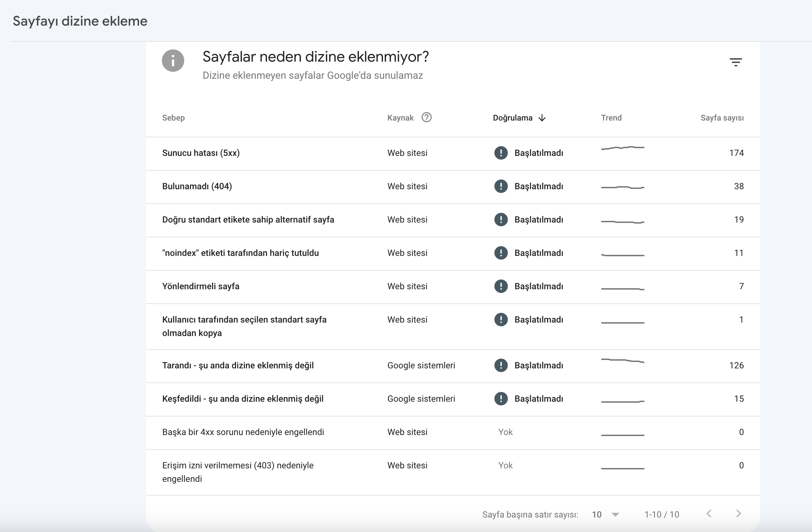Click the info icon beside the heading
Screen dimensions: 812x532
click(x=173, y=61)
